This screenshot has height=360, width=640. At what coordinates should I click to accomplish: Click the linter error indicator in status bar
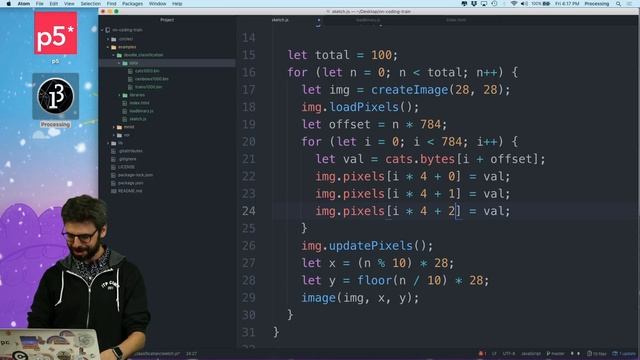(x=482, y=353)
